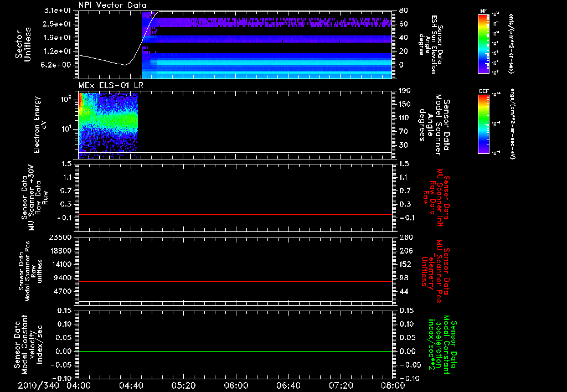The height and width of the screenshot is (392, 567).
Task: Click the red MU Scanner +30V trace line
Action: (x=235, y=214)
